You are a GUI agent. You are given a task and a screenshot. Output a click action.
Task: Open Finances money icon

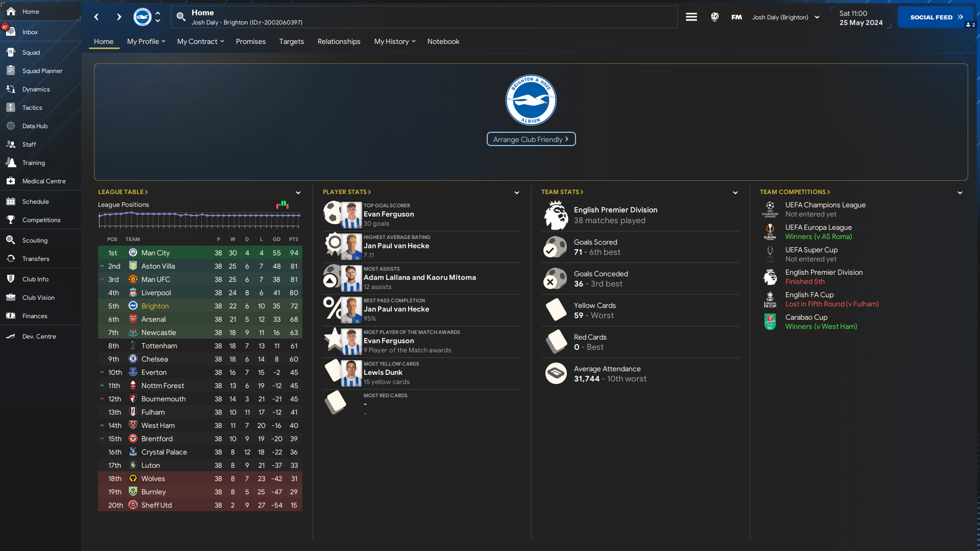pyautogui.click(x=11, y=316)
